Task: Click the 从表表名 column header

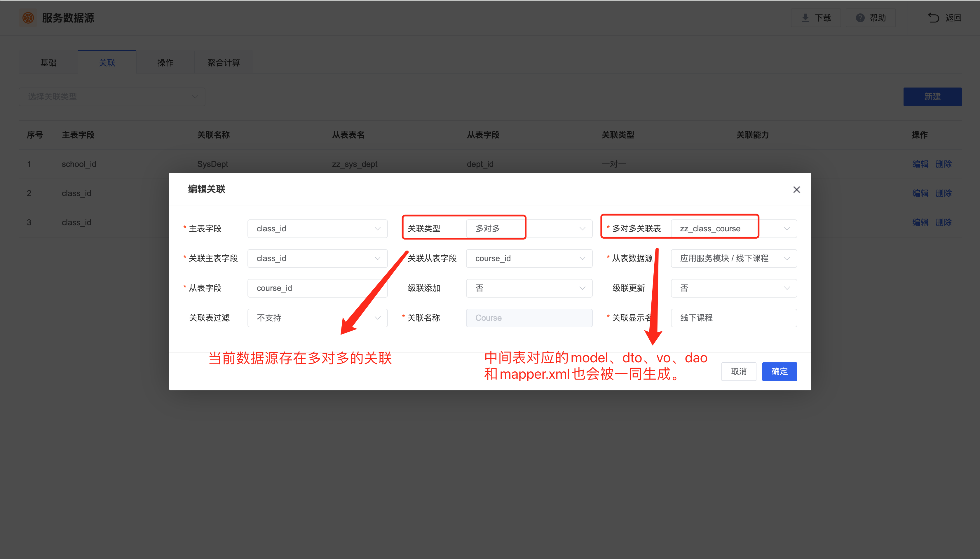Action: pos(348,135)
